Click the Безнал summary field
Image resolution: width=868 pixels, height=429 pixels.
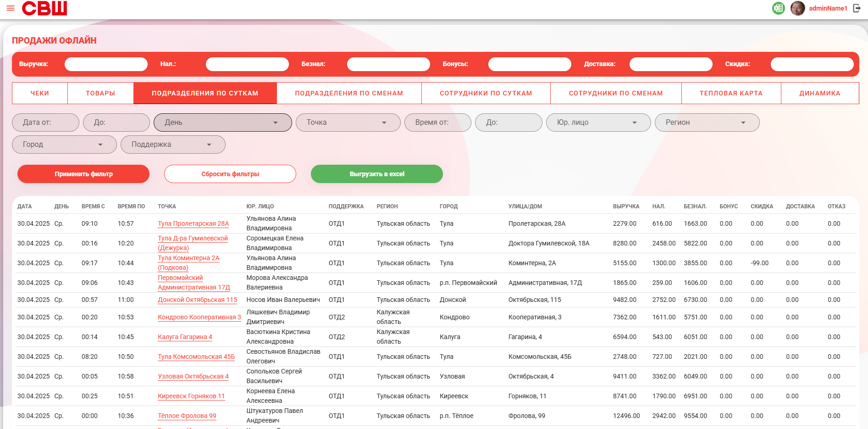coord(388,64)
